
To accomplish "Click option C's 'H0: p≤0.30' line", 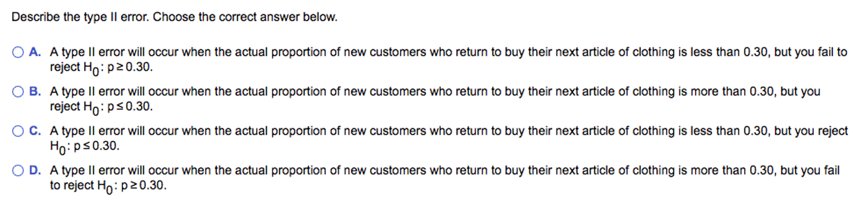I will click(84, 147).
